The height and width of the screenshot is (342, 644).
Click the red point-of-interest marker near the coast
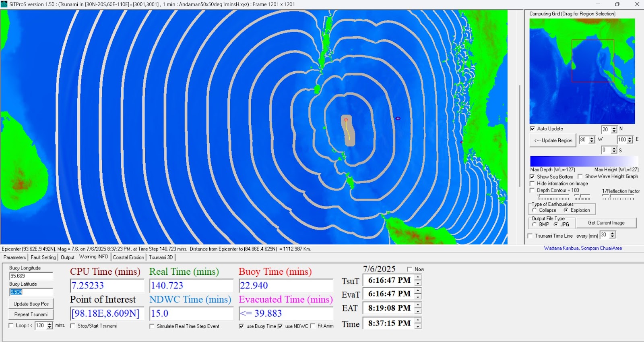pos(461,142)
